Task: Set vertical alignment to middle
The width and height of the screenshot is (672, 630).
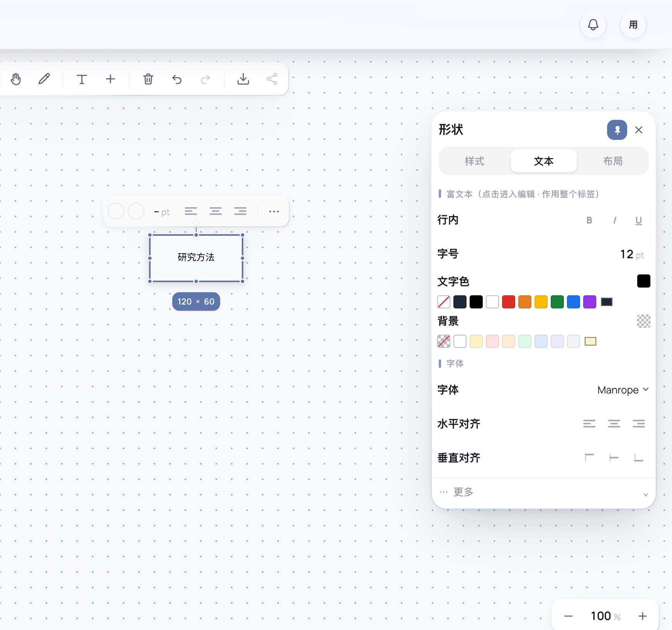Action: click(614, 458)
